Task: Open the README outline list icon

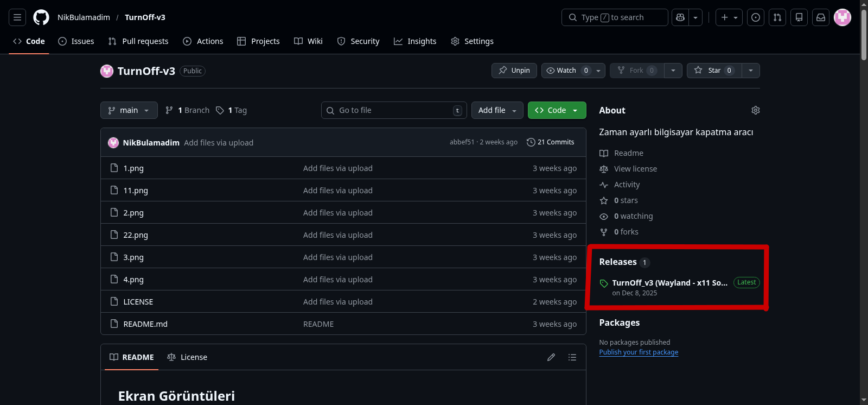Action: click(x=572, y=357)
